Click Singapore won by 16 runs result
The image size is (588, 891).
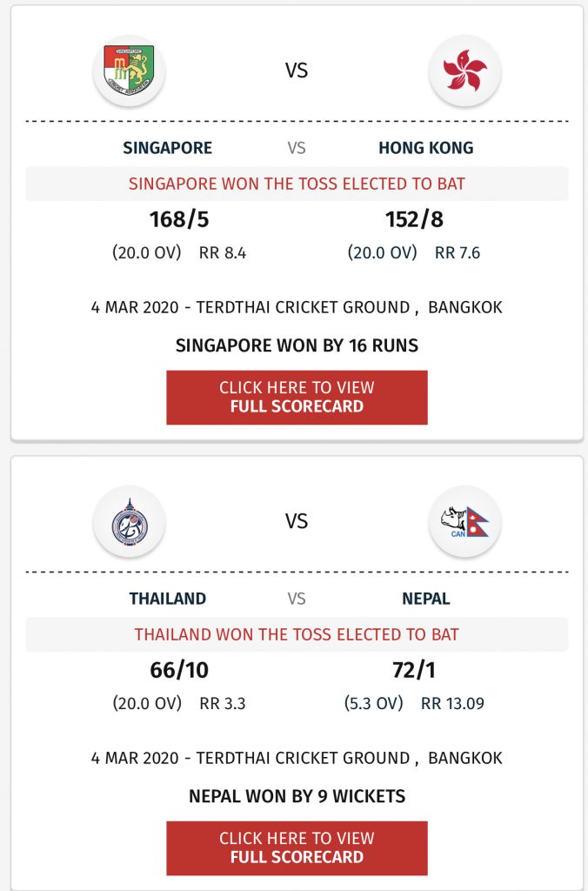click(x=297, y=345)
